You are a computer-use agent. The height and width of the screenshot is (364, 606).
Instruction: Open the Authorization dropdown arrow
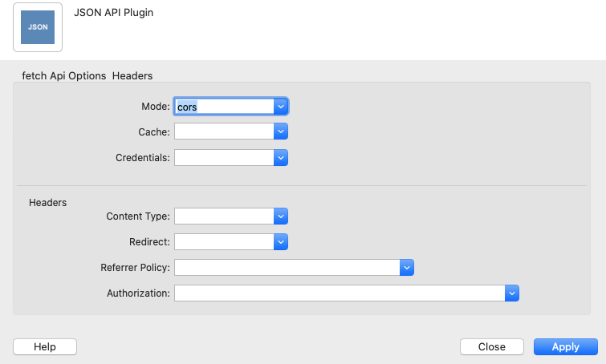(x=512, y=293)
